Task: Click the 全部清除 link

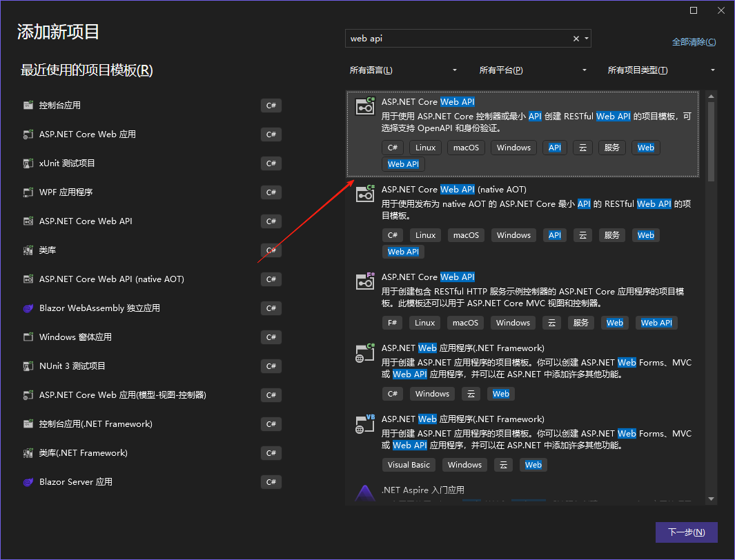Action: [694, 42]
